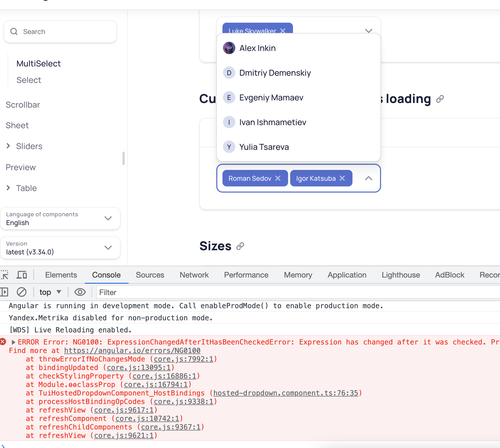Click the anchor link icon beside Sizes

pyautogui.click(x=240, y=246)
